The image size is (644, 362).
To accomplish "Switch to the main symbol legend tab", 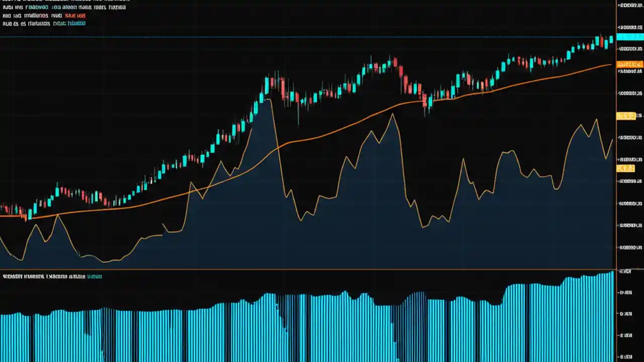I will tap(30, 7).
